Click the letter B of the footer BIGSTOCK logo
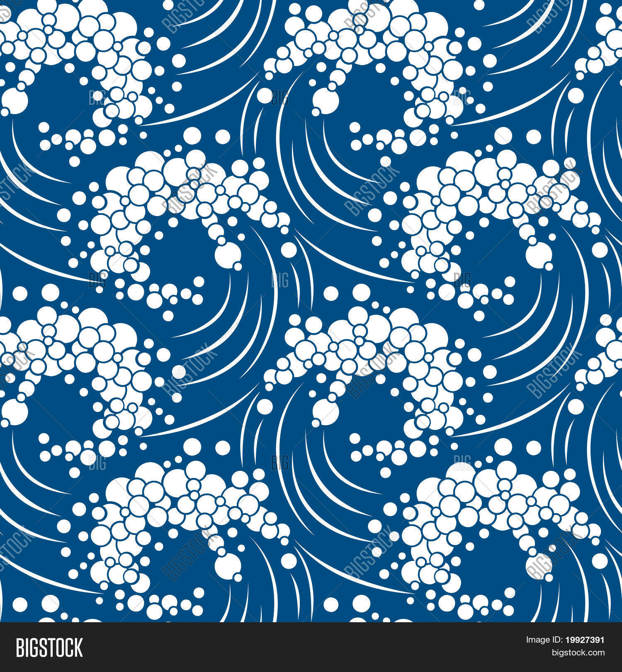The image size is (622, 672). pyautogui.click(x=20, y=648)
